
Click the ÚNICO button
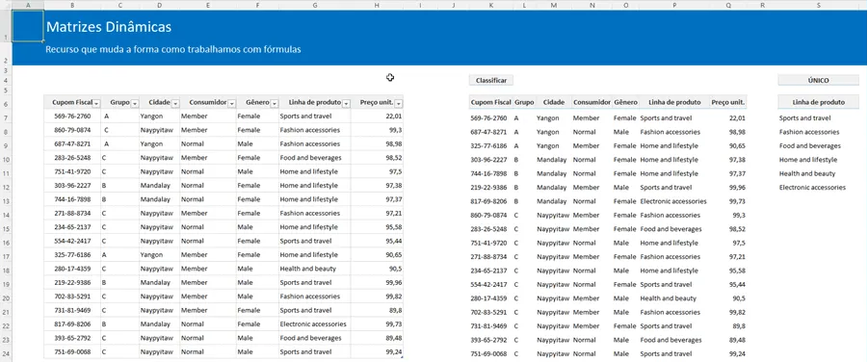coord(818,80)
